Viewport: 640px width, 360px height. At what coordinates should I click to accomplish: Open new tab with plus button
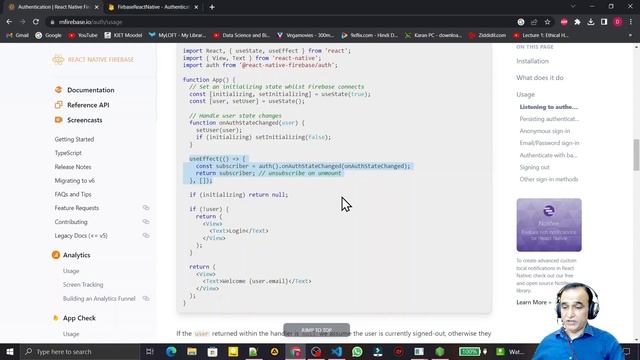pyautogui.click(x=212, y=7)
